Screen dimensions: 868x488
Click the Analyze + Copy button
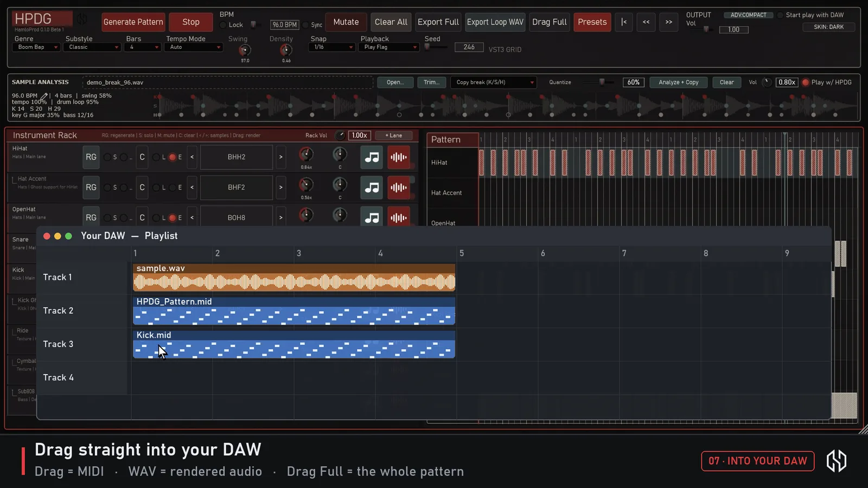coord(679,82)
